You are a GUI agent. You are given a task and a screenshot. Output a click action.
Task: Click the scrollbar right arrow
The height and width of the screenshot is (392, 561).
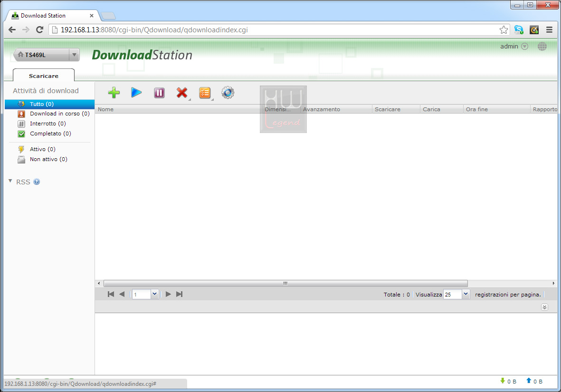coord(554,283)
